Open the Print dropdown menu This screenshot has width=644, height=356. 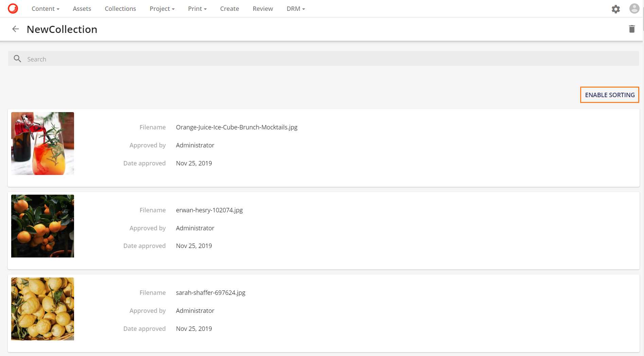pyautogui.click(x=197, y=8)
